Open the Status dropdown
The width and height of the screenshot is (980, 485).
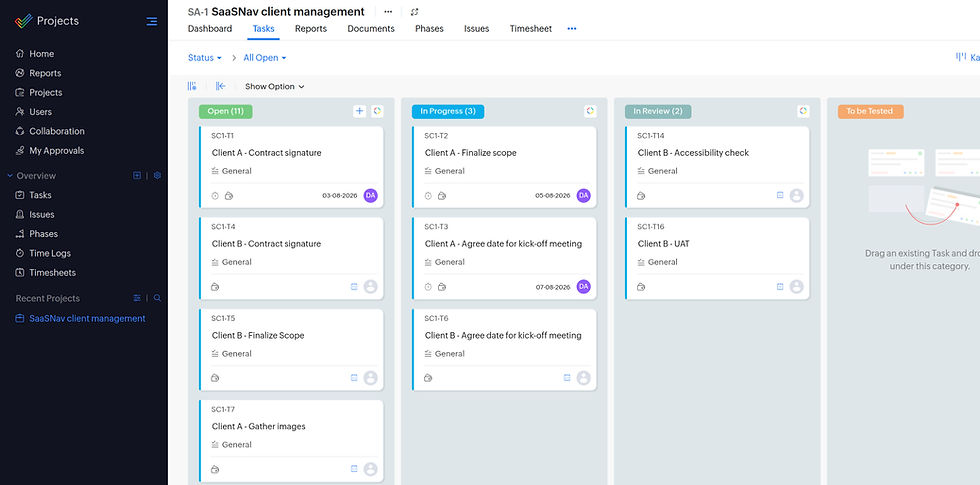pyautogui.click(x=205, y=58)
